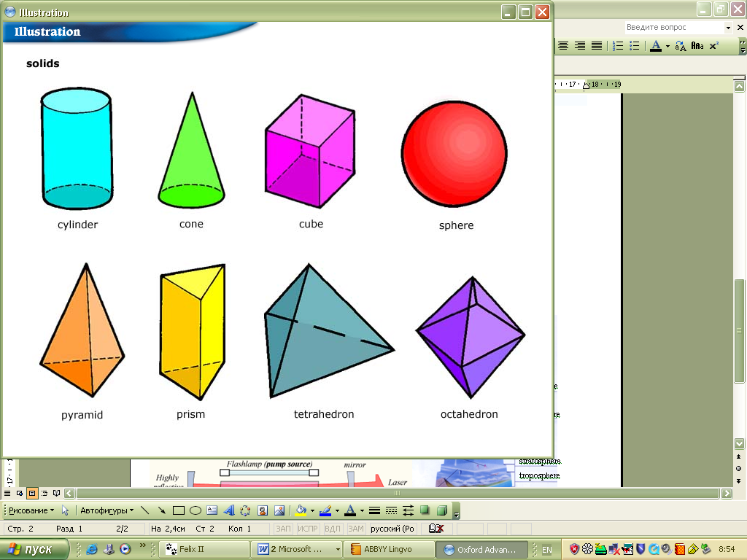Screen dimensions: 747x560
Task: Click Word vertical scroll down arrow
Action: point(740,443)
